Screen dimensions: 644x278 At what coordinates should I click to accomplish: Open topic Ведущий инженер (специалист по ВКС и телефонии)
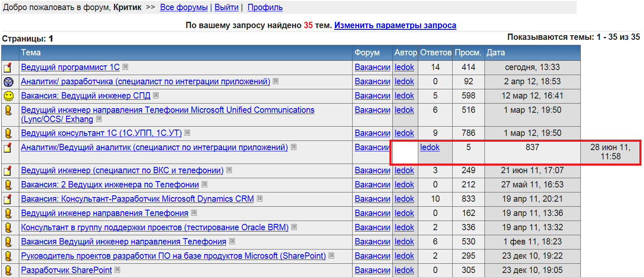pyautogui.click(x=122, y=170)
